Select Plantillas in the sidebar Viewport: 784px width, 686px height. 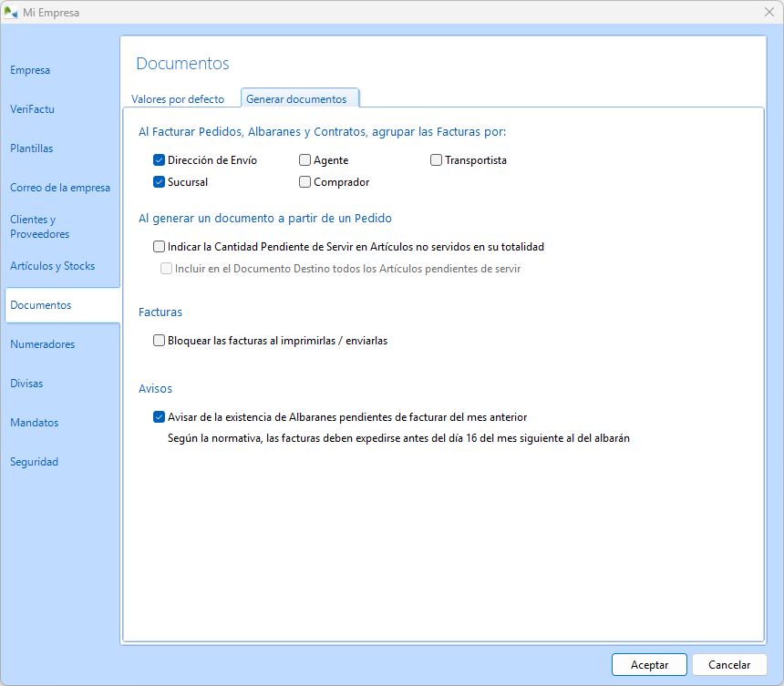pyautogui.click(x=32, y=148)
